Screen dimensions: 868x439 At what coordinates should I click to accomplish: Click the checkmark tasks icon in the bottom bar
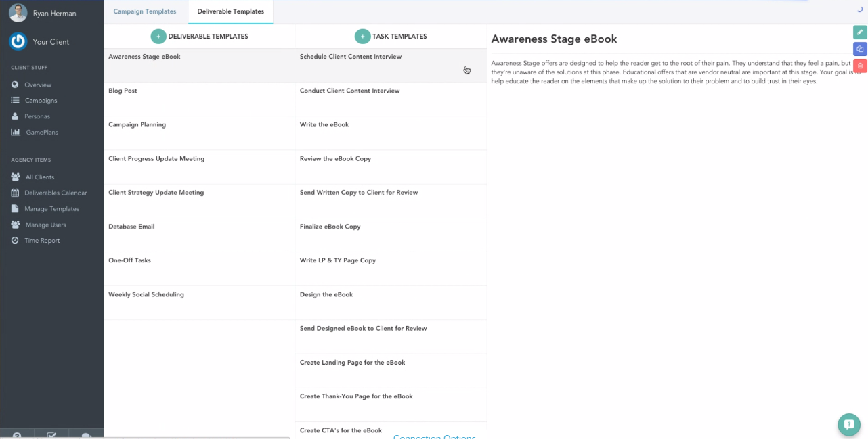point(51,435)
